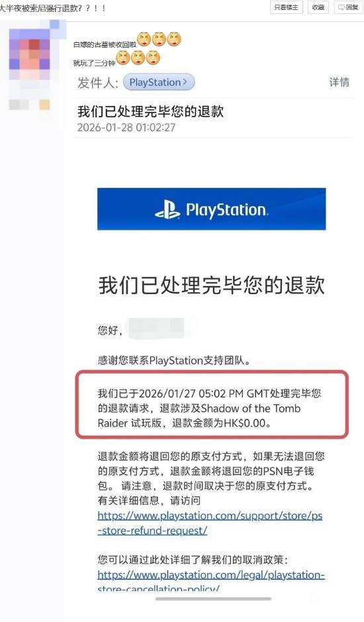Open the playstation-store-cancellation-policy link
The image size is (364, 622).
click(211, 582)
